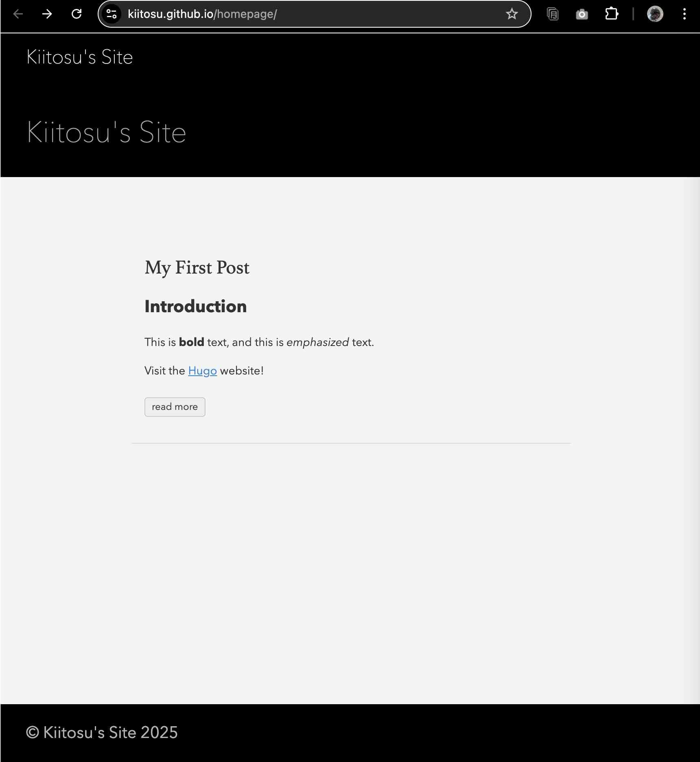The image size is (700, 762).
Task: Open the Extensions puzzle menu
Action: click(x=611, y=14)
